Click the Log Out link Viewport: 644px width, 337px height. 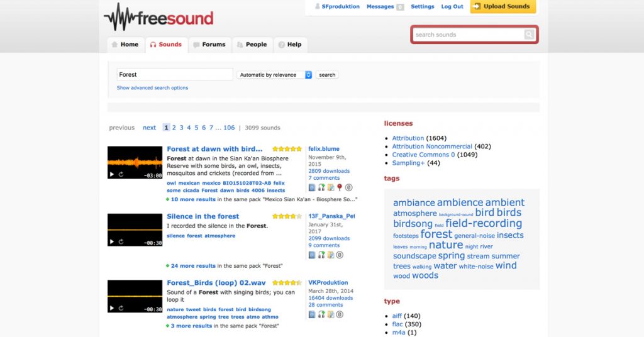[x=452, y=6]
